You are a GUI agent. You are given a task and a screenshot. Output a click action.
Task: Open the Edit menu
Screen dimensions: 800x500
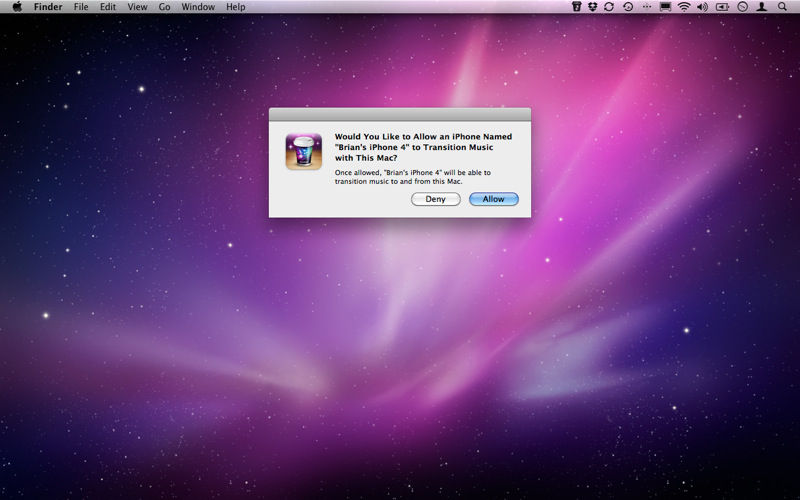click(108, 7)
